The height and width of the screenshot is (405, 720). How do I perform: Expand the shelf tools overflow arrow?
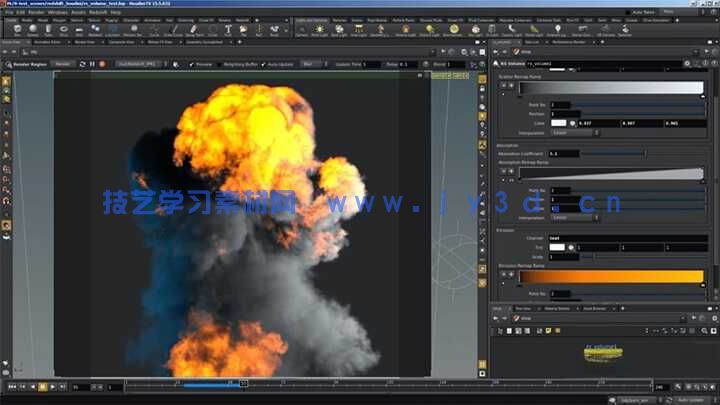click(x=286, y=30)
